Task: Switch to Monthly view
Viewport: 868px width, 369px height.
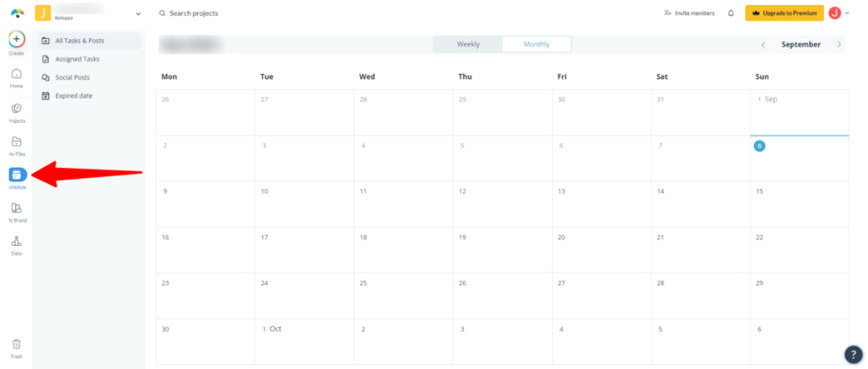Action: [537, 44]
